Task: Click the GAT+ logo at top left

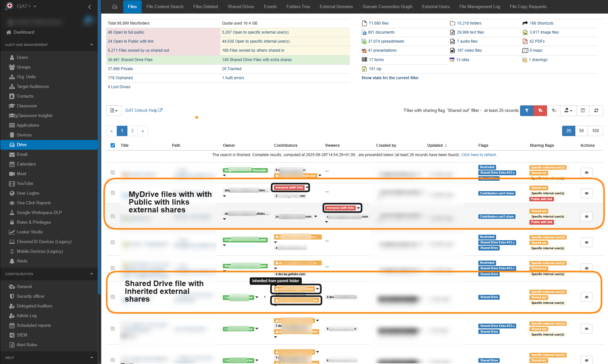Action: [9, 6]
